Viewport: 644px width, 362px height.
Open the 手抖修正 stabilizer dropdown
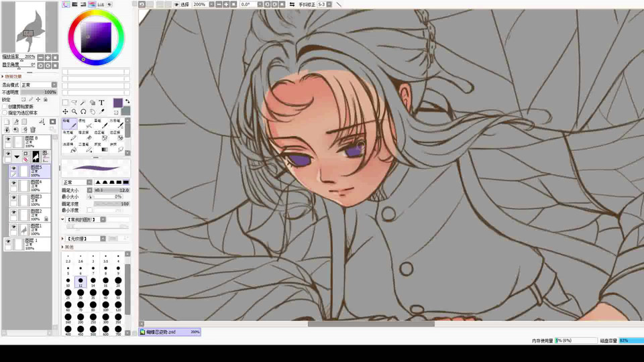pyautogui.click(x=329, y=5)
